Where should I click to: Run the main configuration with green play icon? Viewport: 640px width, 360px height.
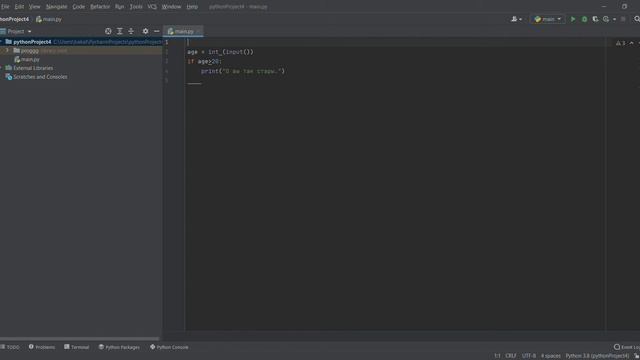[573, 19]
